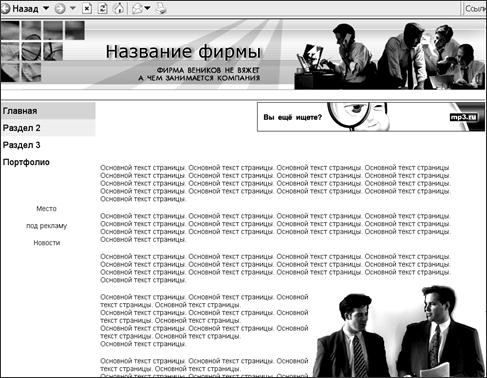Open the Раздел 2 menu item

point(48,128)
